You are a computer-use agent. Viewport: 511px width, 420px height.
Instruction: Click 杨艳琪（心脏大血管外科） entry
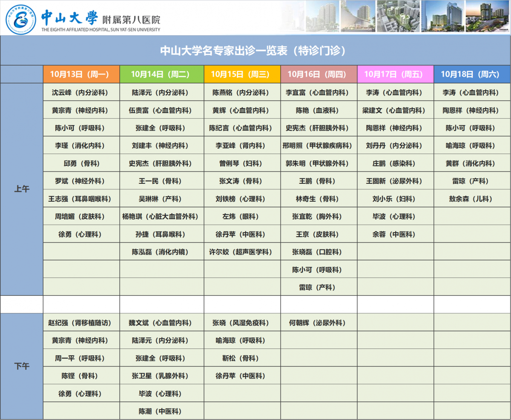[x=162, y=217]
